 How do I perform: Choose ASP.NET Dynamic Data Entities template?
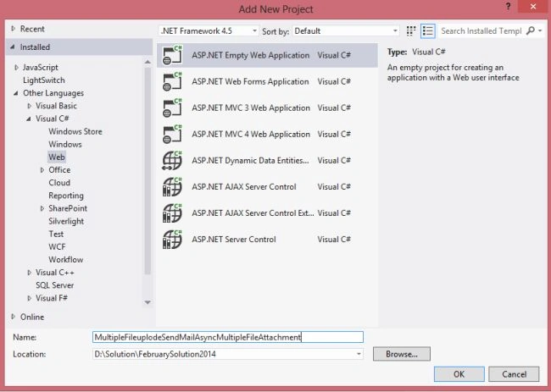click(x=267, y=160)
